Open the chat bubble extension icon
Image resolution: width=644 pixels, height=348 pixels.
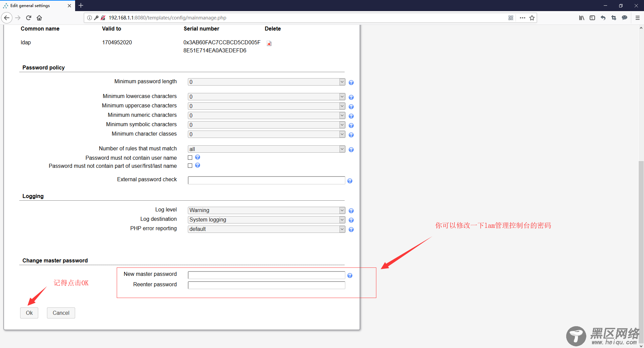625,18
